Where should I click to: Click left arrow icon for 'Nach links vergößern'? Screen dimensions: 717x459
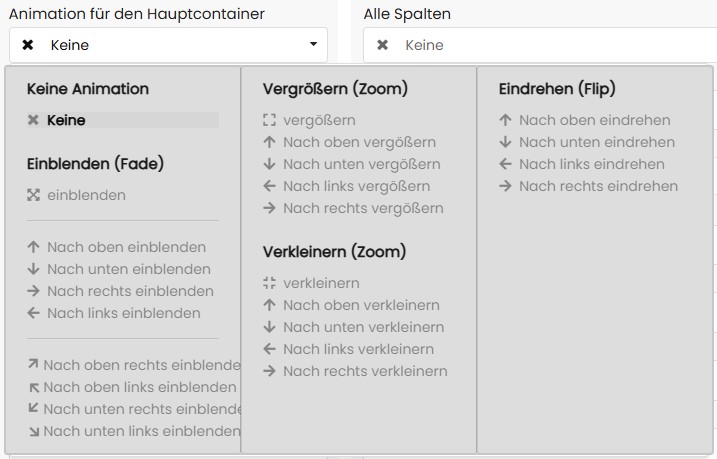(269, 186)
